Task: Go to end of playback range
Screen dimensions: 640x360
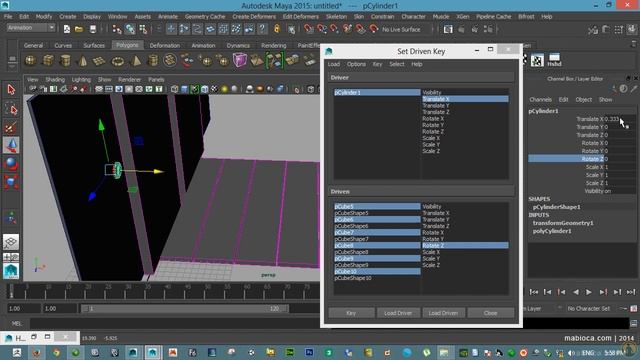Action: pos(631,292)
